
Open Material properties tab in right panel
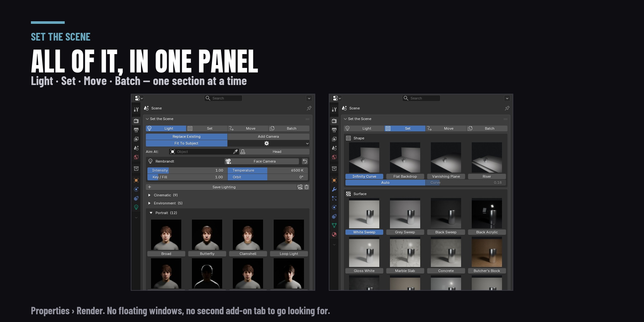[334, 234]
